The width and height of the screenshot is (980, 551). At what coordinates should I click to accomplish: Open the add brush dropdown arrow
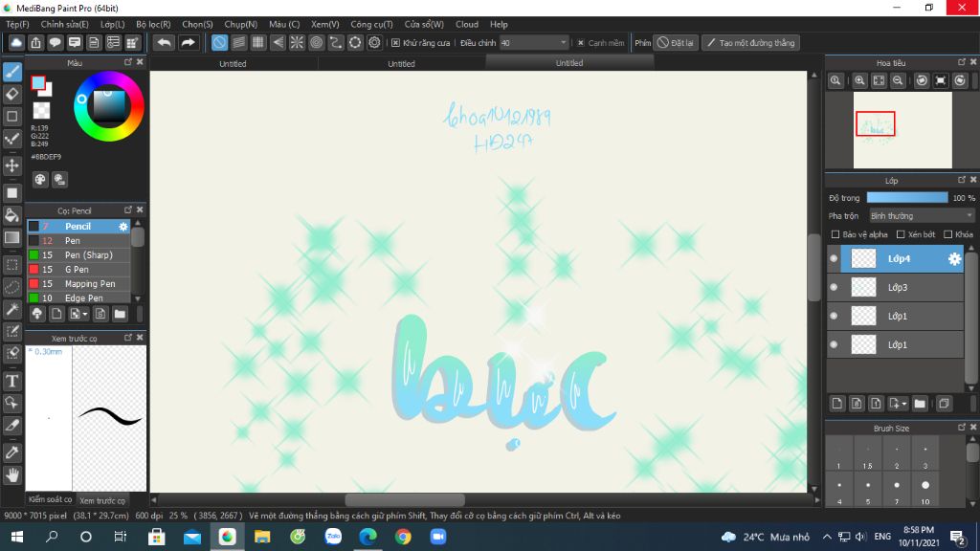click(x=85, y=314)
